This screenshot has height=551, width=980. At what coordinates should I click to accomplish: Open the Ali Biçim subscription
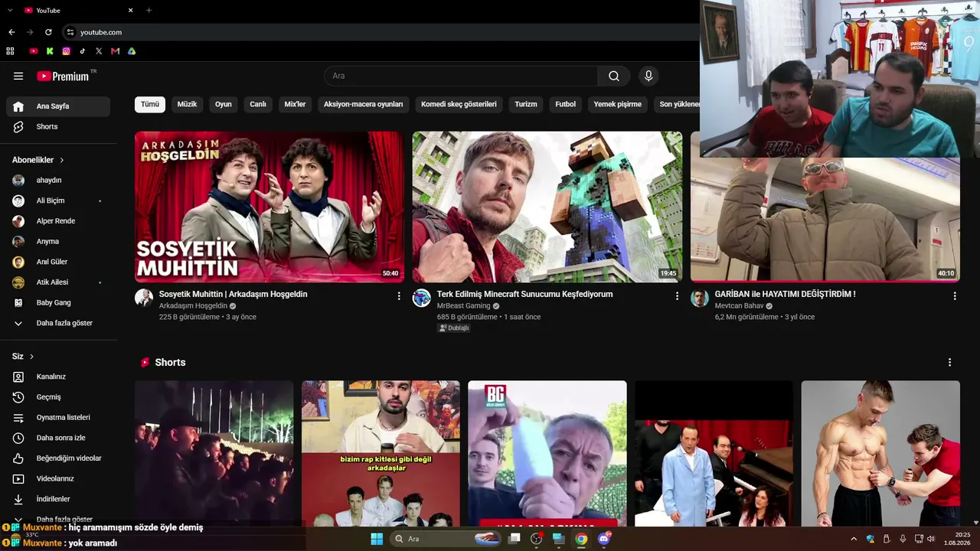[58, 201]
